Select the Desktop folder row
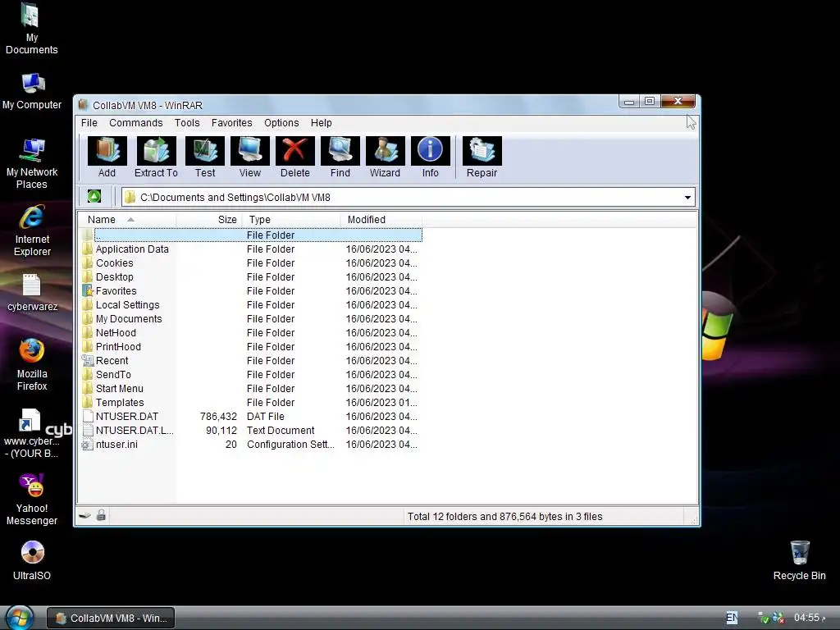Image resolution: width=840 pixels, height=630 pixels. (x=252, y=277)
